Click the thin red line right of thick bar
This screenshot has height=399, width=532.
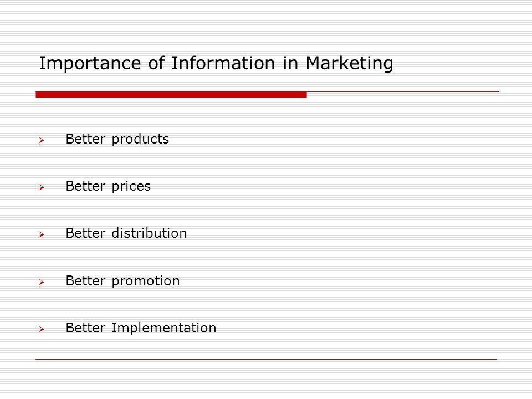coord(403,91)
